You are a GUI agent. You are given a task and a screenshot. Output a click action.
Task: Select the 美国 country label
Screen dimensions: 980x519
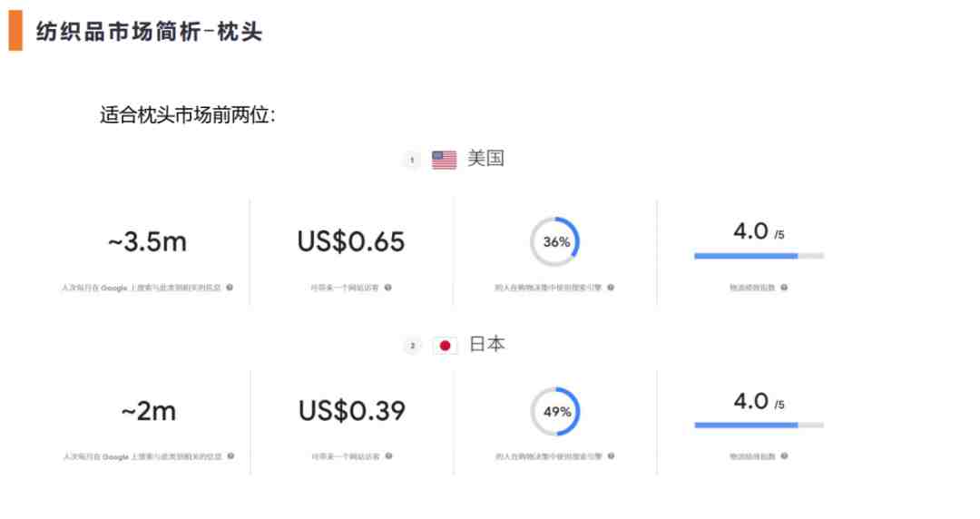tap(485, 158)
